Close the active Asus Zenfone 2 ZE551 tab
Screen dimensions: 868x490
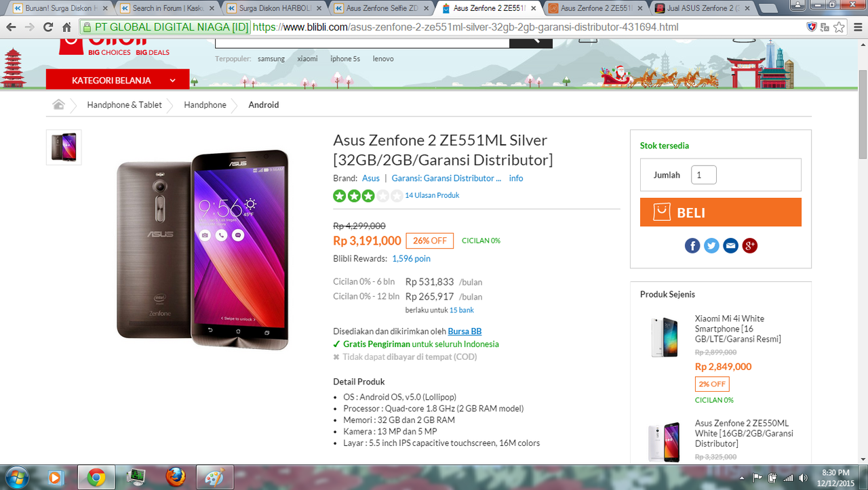pos(532,8)
